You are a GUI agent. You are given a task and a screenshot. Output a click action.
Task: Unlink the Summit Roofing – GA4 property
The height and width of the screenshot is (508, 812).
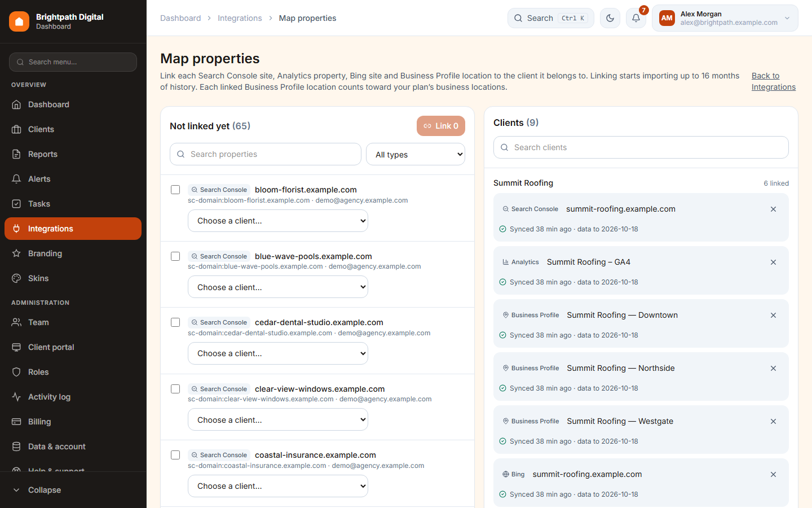(x=774, y=262)
